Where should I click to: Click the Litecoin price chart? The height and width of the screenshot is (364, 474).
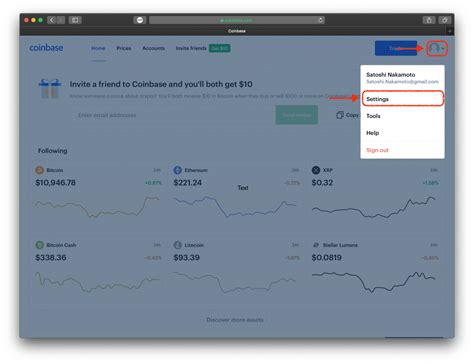coord(234,282)
